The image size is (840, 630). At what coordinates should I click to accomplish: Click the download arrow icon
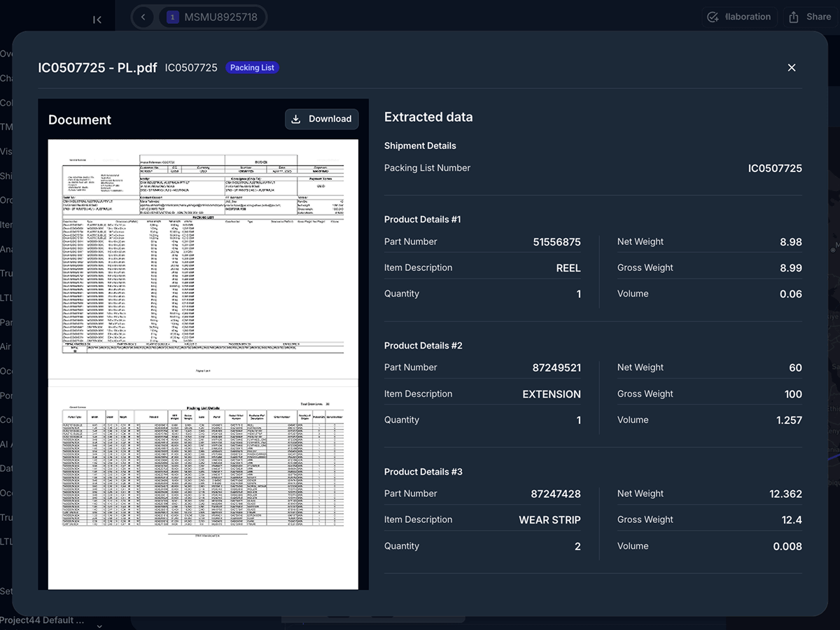click(296, 119)
